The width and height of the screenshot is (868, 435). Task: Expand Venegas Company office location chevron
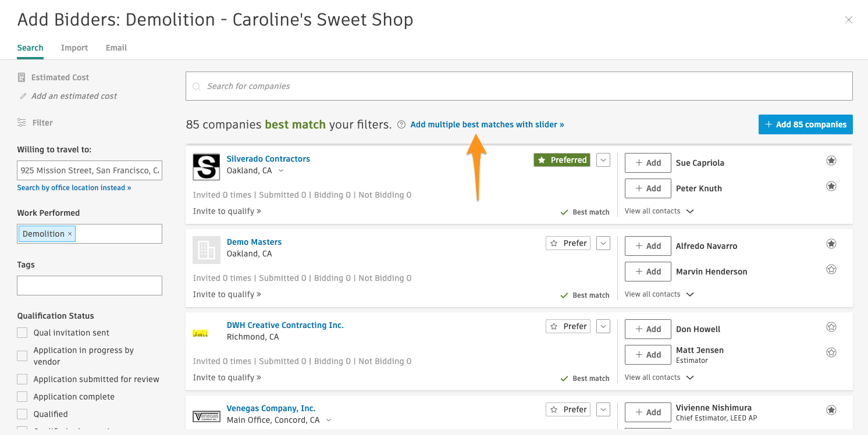329,420
